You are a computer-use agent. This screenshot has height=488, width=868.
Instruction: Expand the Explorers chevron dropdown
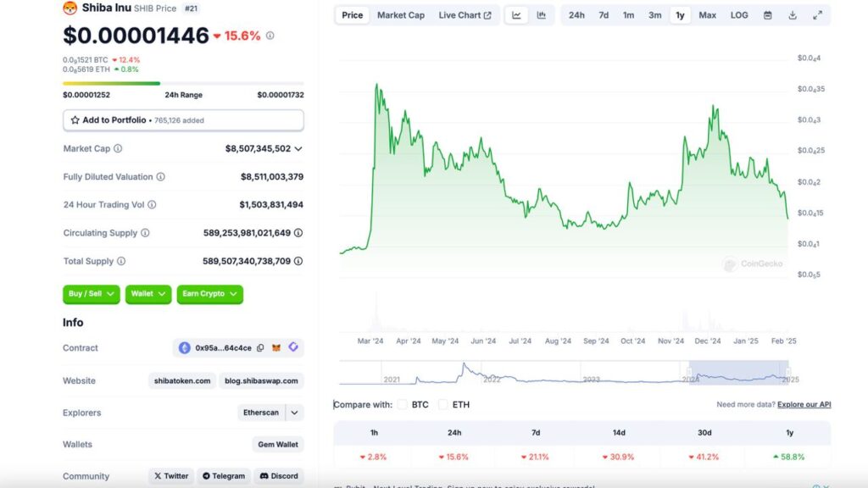point(294,413)
